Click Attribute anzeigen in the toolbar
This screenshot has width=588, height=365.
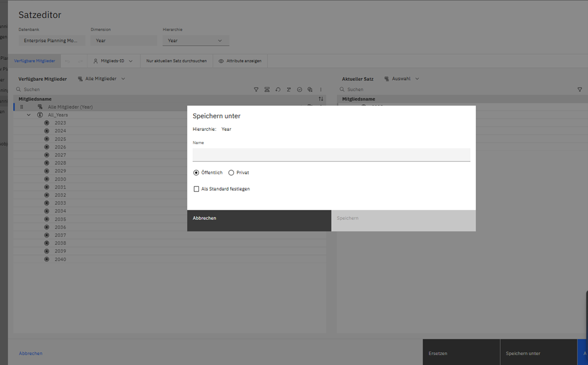(x=240, y=61)
